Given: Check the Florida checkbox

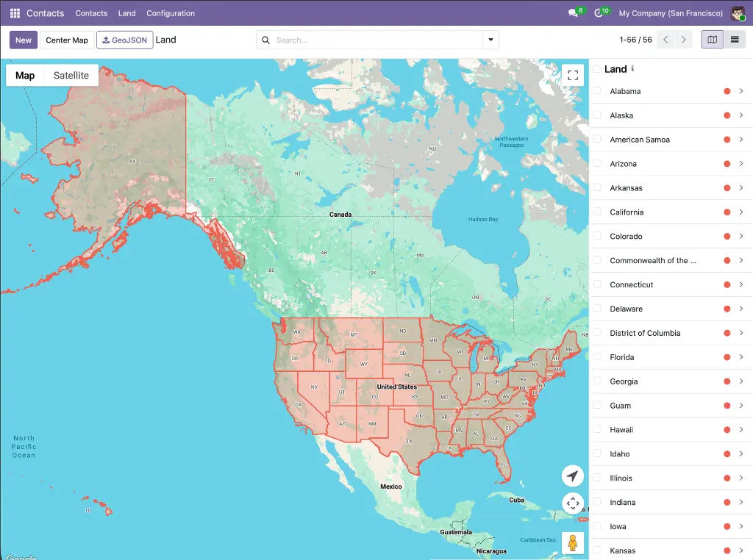Looking at the screenshot, I should point(597,356).
